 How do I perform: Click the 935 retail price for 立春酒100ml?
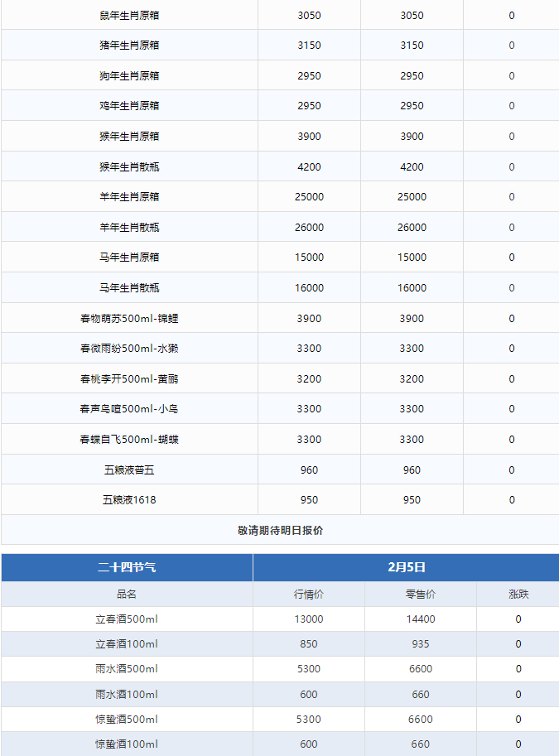click(x=421, y=644)
